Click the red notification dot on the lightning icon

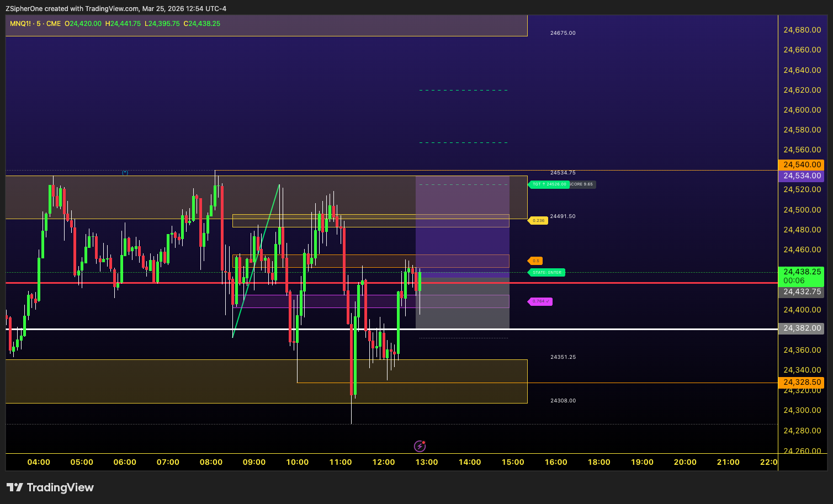click(x=425, y=442)
